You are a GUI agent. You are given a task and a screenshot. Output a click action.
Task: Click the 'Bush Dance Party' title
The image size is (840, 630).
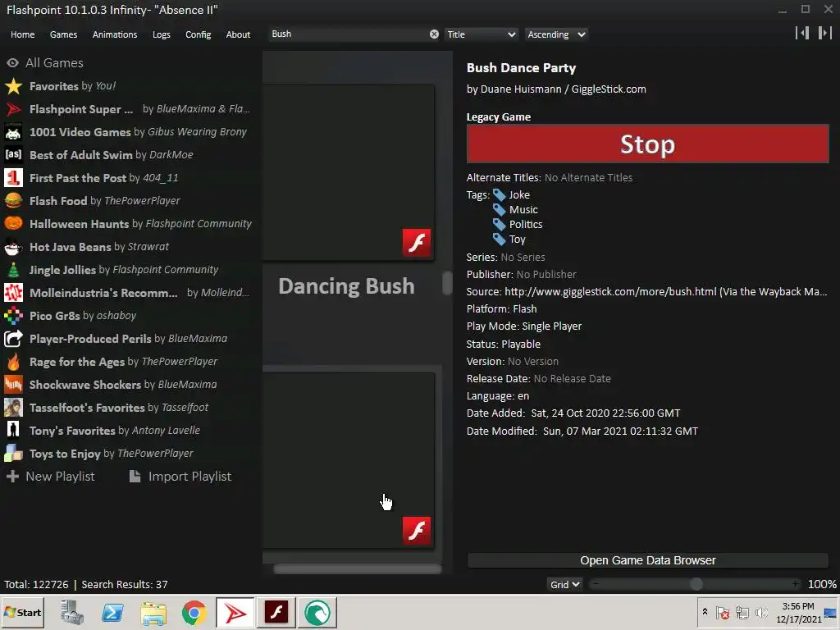[x=521, y=68]
